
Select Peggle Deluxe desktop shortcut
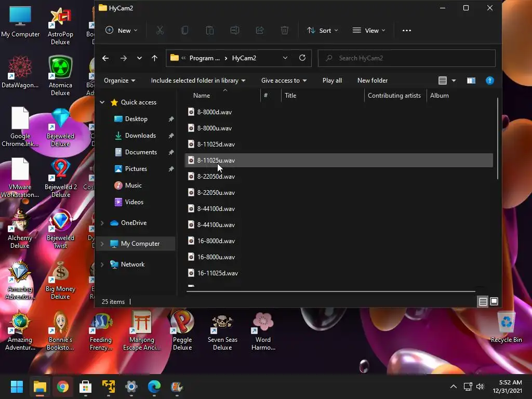pyautogui.click(x=182, y=330)
